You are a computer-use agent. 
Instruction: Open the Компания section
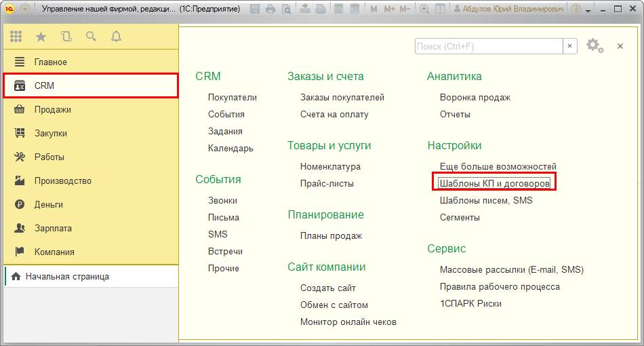tap(91, 252)
